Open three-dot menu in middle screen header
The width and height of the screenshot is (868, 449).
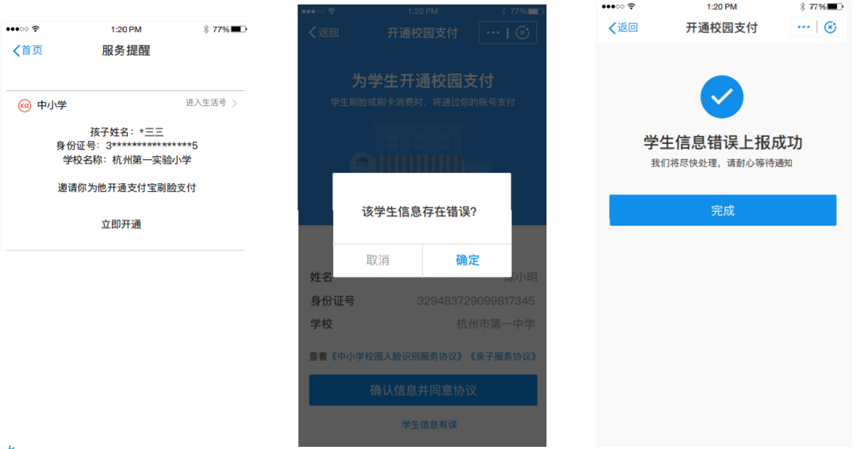pos(493,33)
